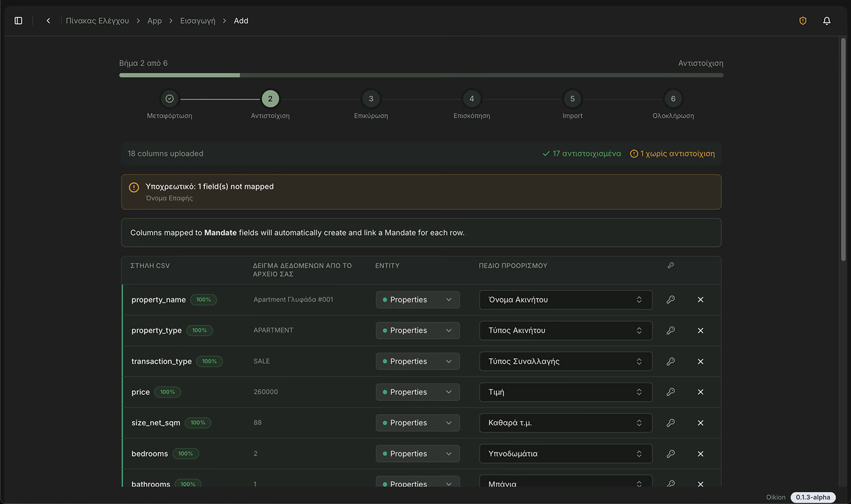This screenshot has width=851, height=504.
Task: Open Entity dropdown for size_net_sqm
Action: [418, 423]
